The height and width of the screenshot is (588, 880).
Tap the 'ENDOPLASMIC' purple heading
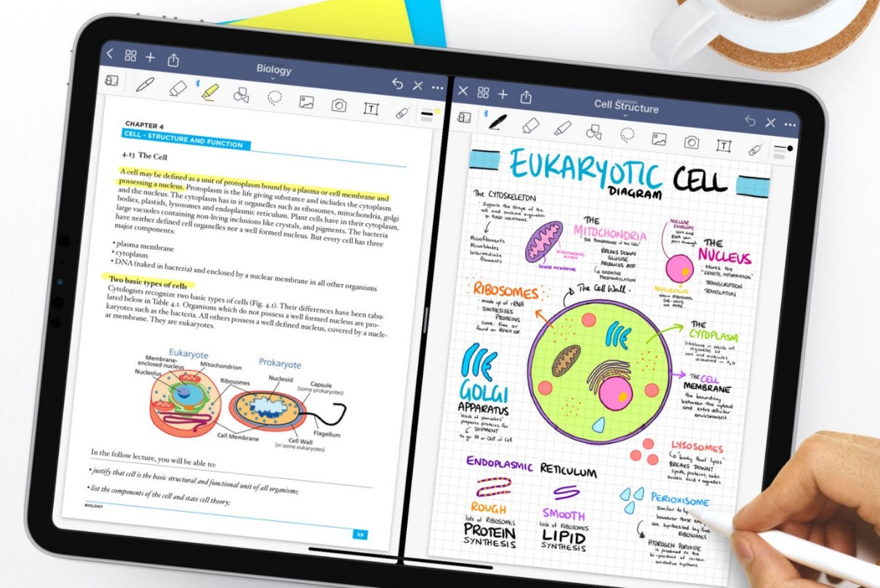pos(500,465)
